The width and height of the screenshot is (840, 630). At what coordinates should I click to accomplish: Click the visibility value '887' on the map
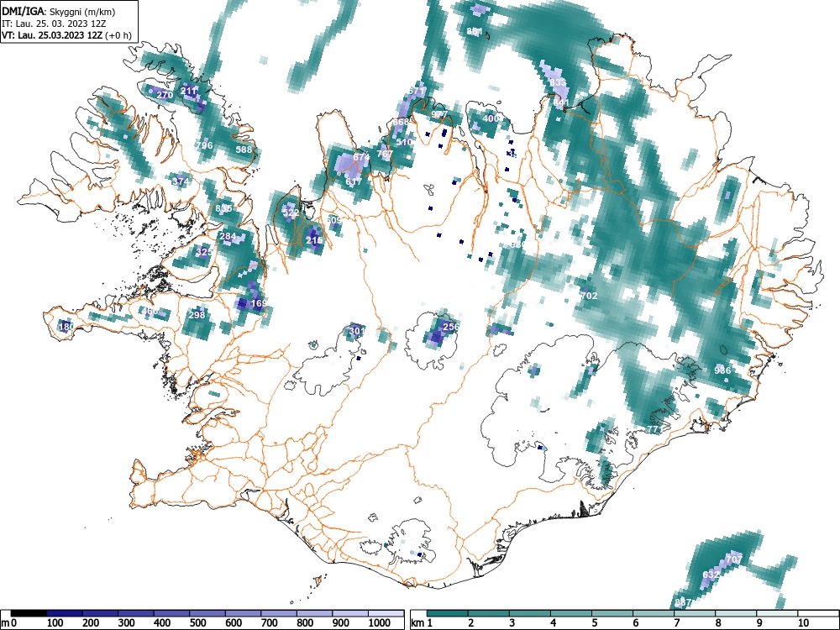(683, 602)
